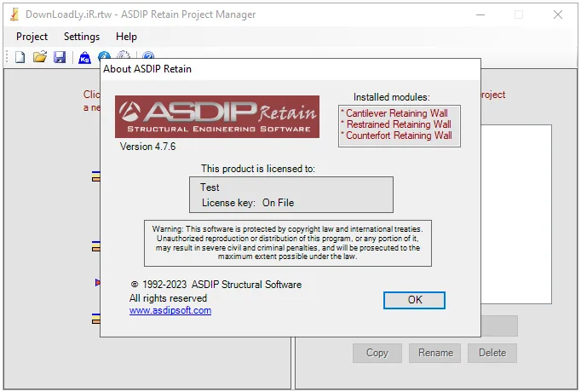Open settings via the gear icon
This screenshot has height=392, width=581.
pyautogui.click(x=124, y=55)
